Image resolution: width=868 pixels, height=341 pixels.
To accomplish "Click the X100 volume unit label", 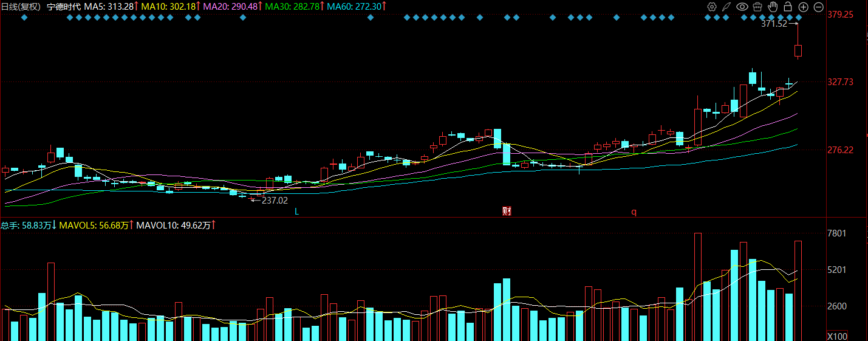I will coord(836,336).
